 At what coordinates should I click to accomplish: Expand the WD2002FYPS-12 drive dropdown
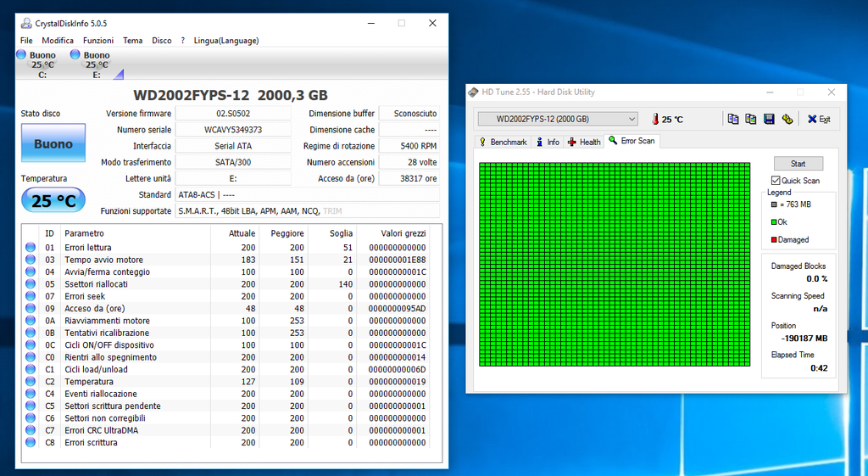pos(632,119)
